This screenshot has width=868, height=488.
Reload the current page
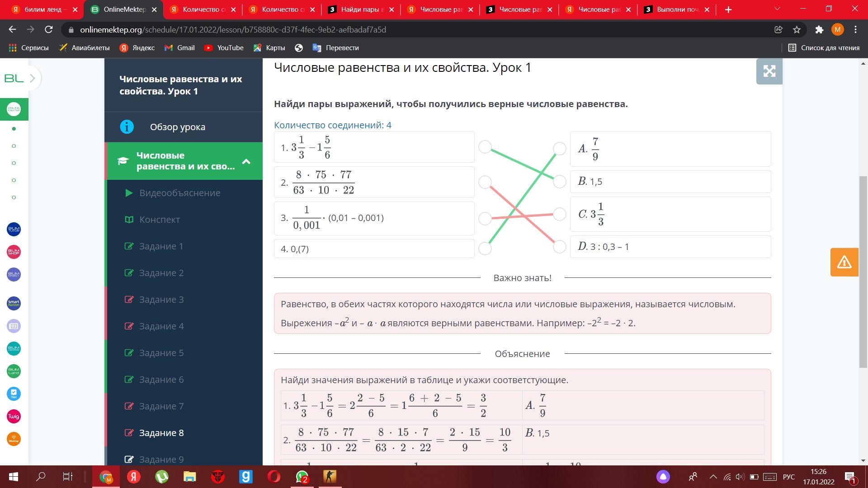[x=48, y=29]
